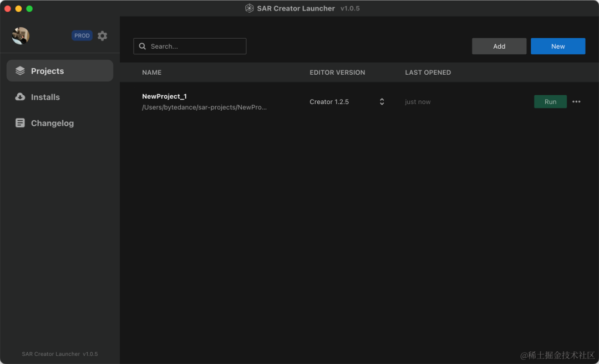Screen dimensions: 599x364
Task: Open the Projects tab
Action: point(60,70)
